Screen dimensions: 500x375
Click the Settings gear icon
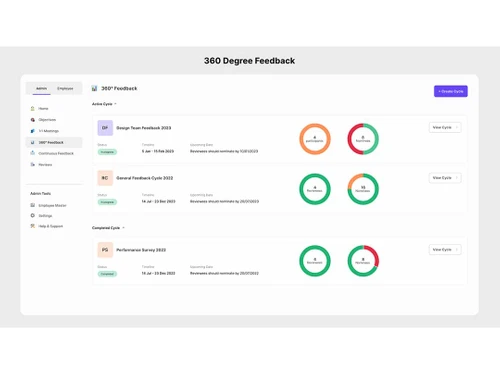[33, 216]
